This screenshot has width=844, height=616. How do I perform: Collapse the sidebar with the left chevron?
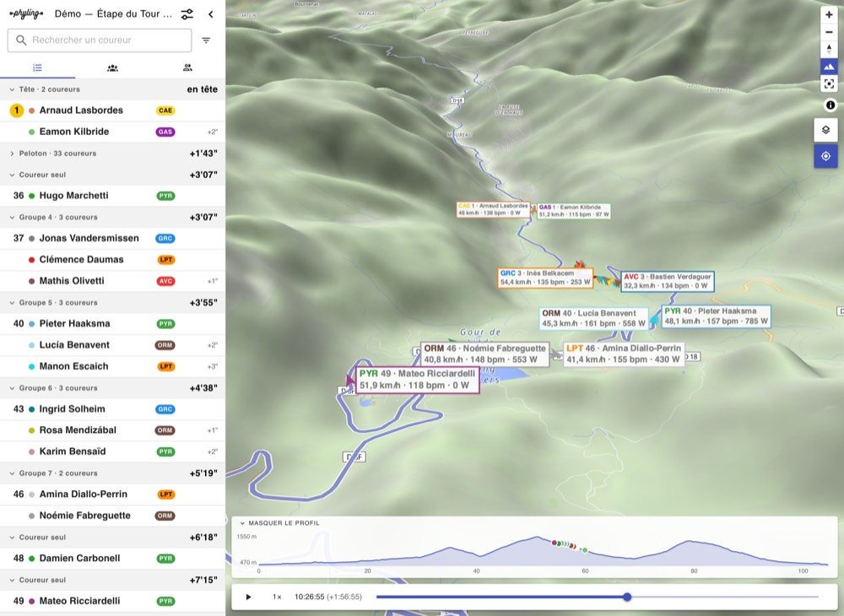click(x=210, y=14)
